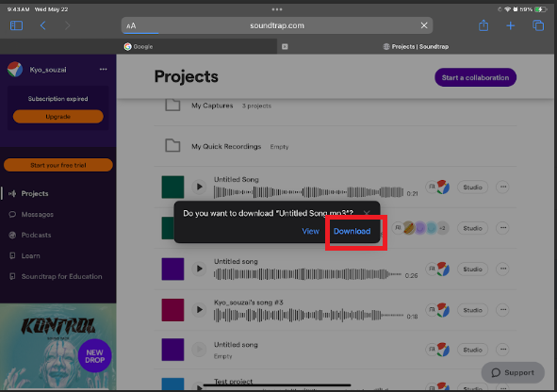This screenshot has width=557, height=392.
Task: Click collaborator avatar on Kyo_souzai's song #3
Action: pos(443,310)
